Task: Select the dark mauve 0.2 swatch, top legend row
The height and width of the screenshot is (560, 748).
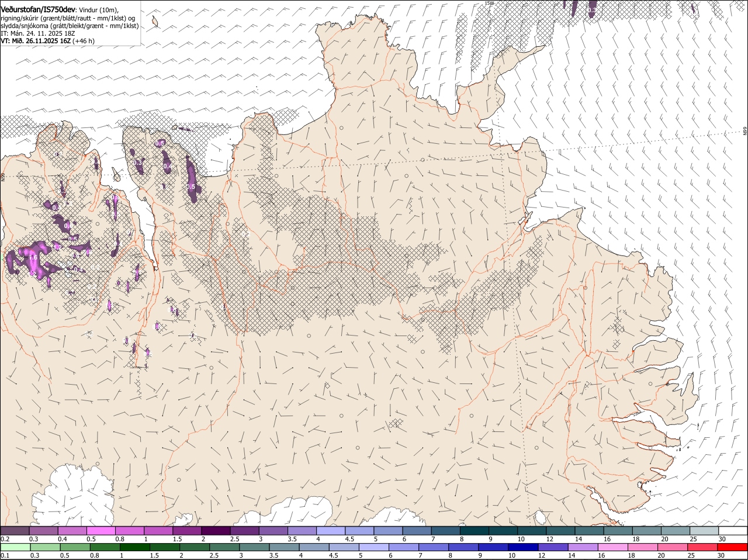Action: coord(15,530)
